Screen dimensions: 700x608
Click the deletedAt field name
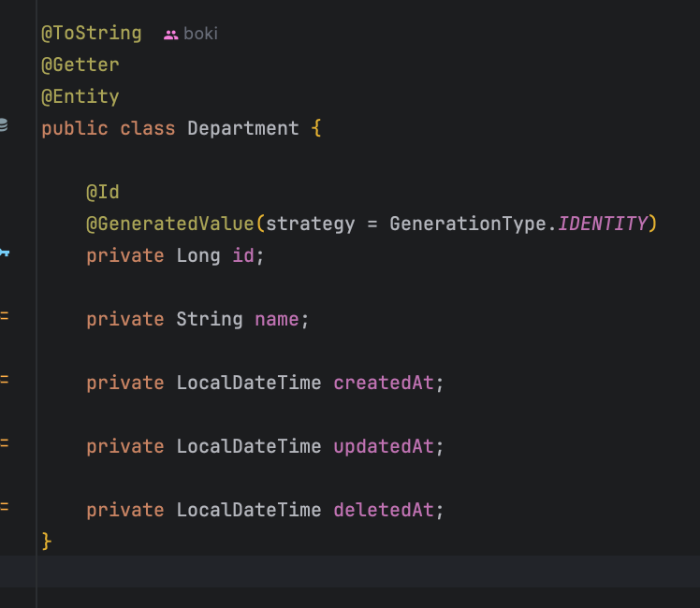click(x=384, y=510)
